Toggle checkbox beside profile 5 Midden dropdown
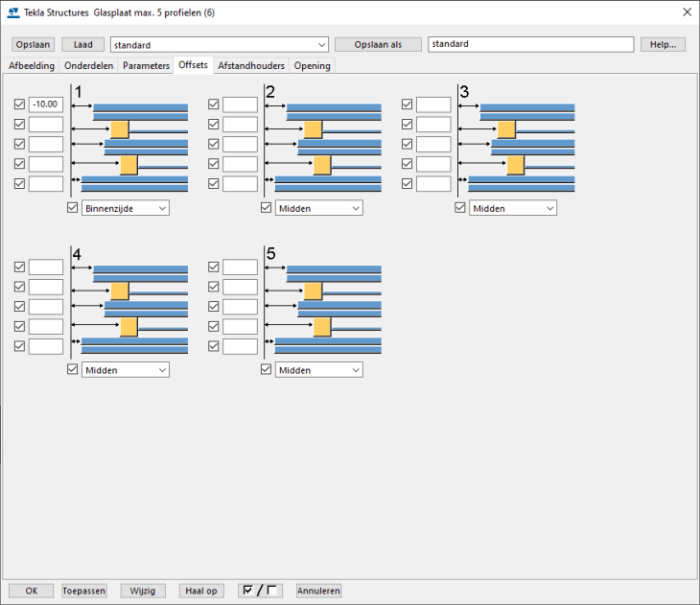700x605 pixels. click(267, 370)
